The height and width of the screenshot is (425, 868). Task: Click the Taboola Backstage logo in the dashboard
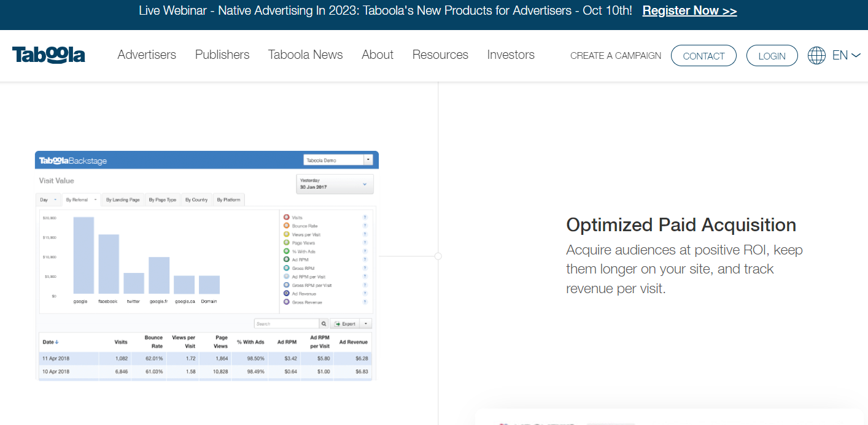73,161
